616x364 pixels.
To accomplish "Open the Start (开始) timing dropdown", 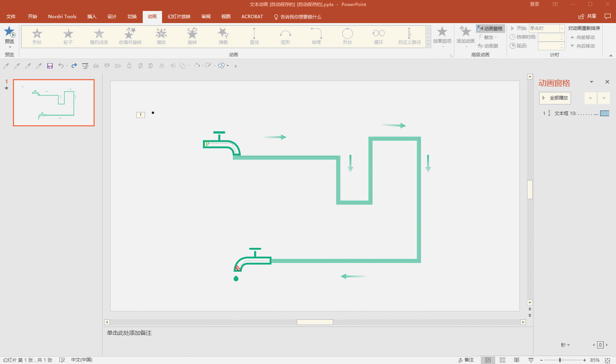I will 562,28.
